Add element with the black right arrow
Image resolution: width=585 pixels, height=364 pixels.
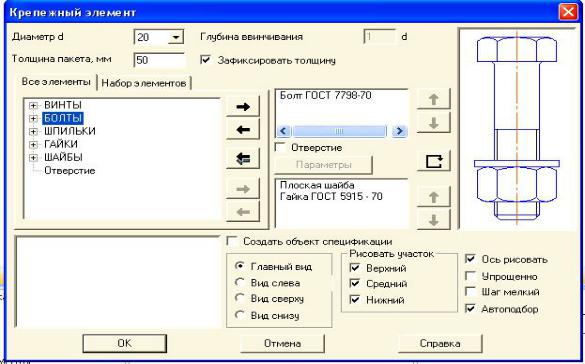243,107
